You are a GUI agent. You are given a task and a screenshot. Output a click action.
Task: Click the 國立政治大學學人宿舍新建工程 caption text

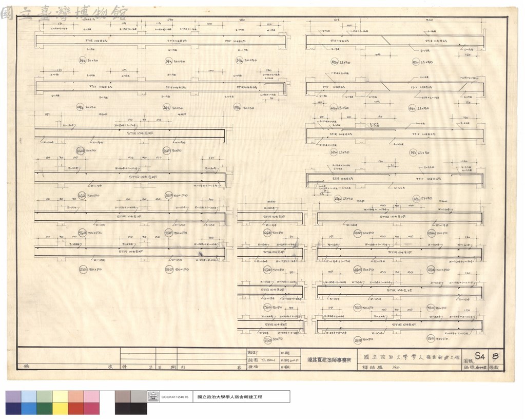pyautogui.click(x=230, y=397)
